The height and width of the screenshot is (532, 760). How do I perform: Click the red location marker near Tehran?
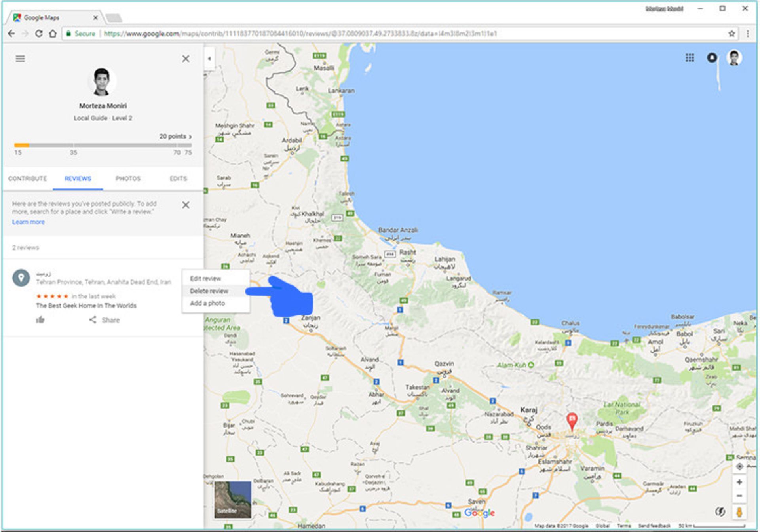click(x=572, y=421)
